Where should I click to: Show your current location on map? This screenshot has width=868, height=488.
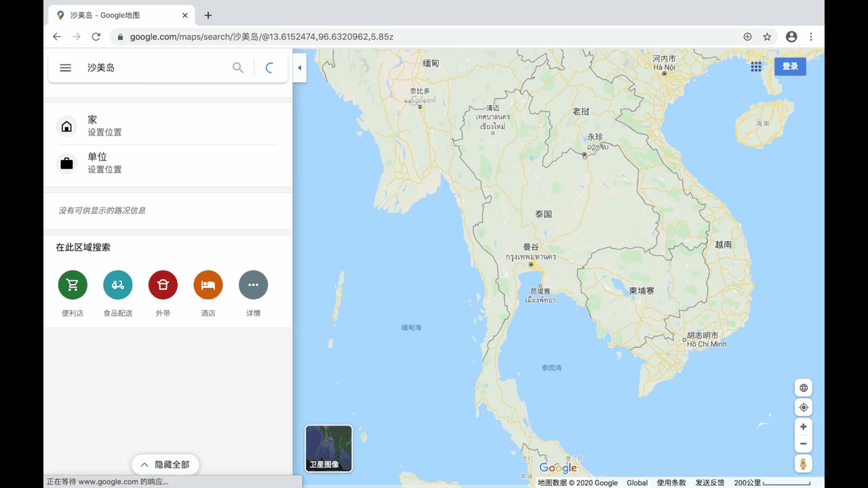point(804,407)
